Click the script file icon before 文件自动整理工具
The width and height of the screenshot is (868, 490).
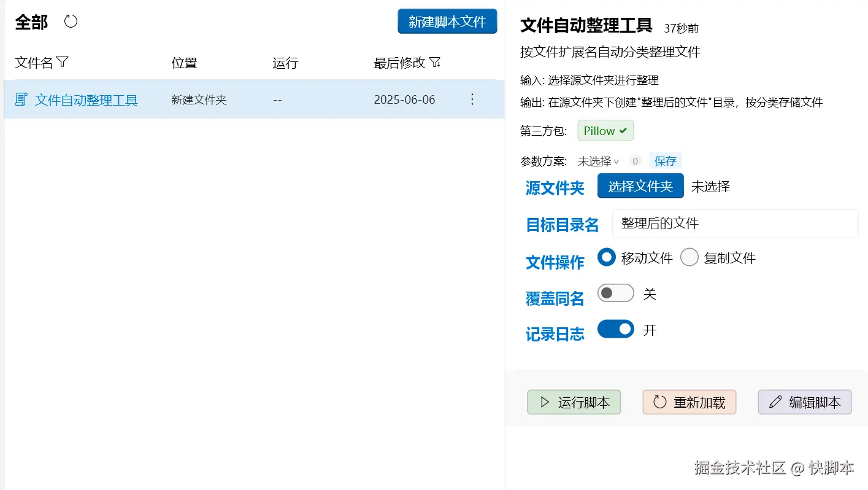click(x=20, y=99)
